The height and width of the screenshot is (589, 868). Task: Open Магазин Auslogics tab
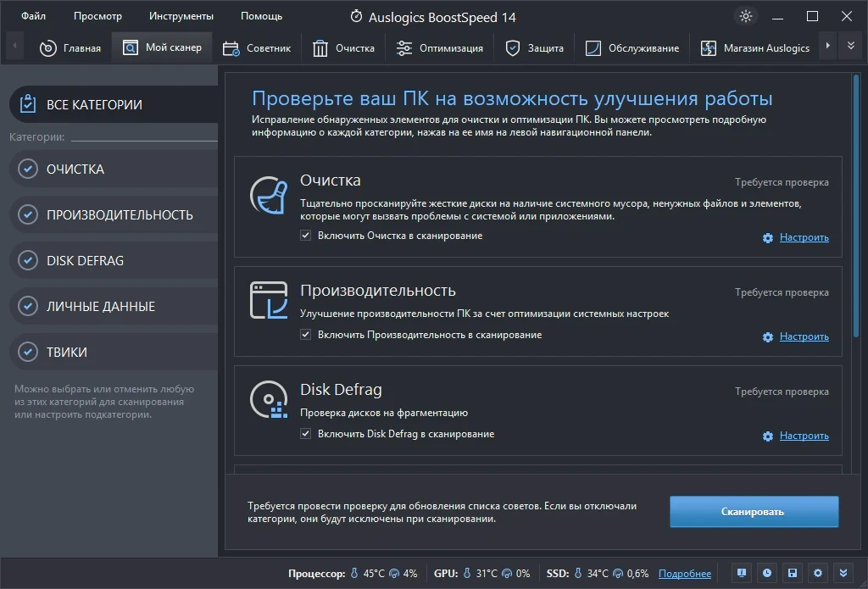755,48
